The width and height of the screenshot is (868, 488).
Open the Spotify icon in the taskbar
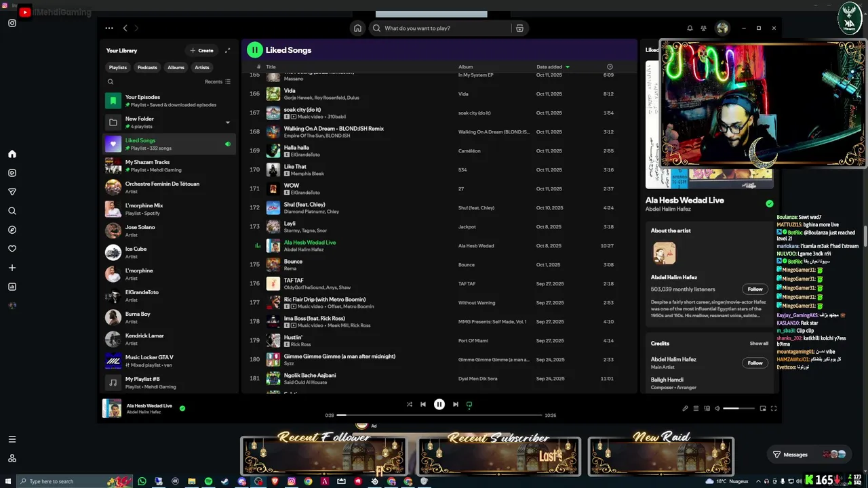(x=208, y=481)
